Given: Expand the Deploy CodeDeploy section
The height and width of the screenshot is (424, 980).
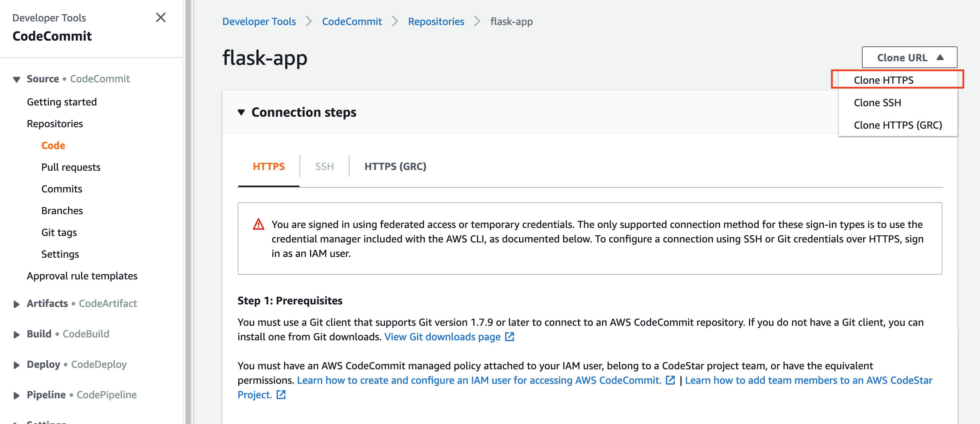Looking at the screenshot, I should 16,365.
